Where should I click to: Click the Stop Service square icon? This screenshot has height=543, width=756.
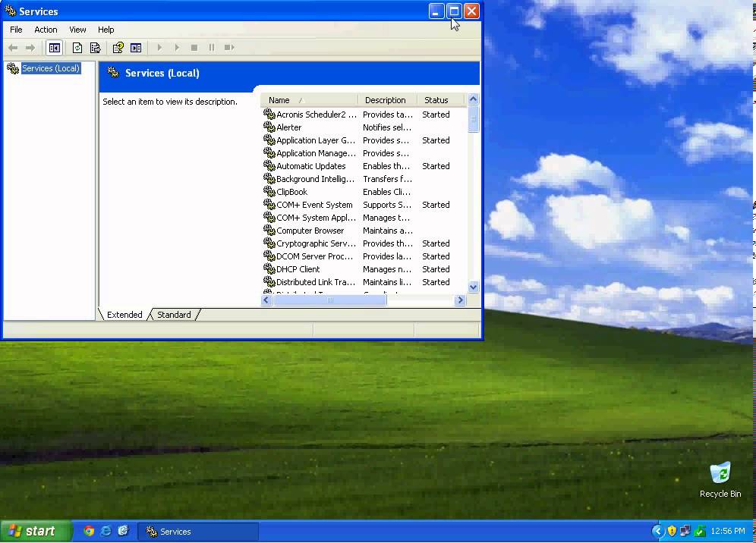click(194, 48)
